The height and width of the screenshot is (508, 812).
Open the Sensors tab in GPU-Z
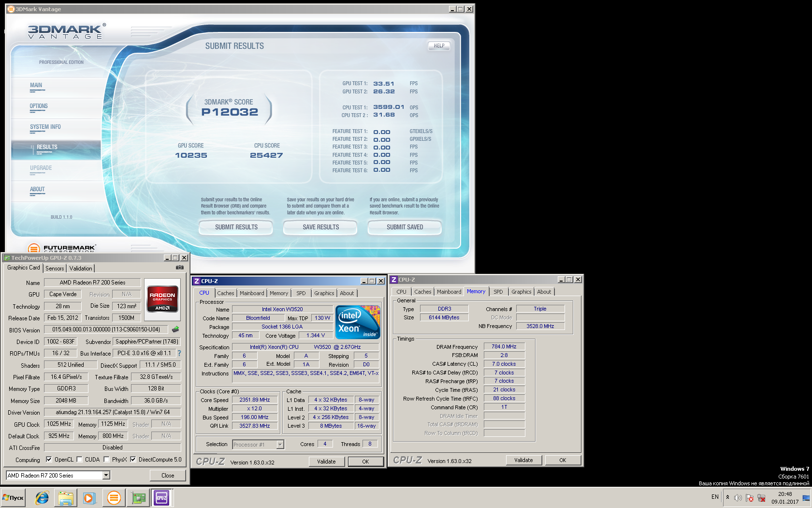[55, 269]
